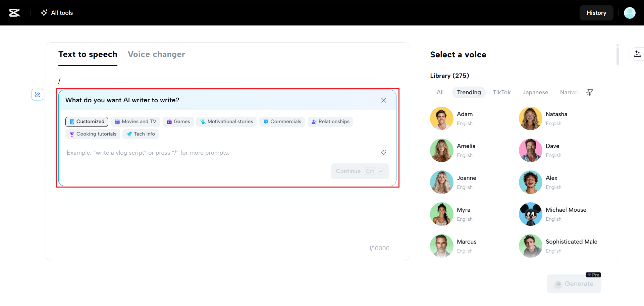
Task: Select Alex's voice avatar
Action: [531, 182]
